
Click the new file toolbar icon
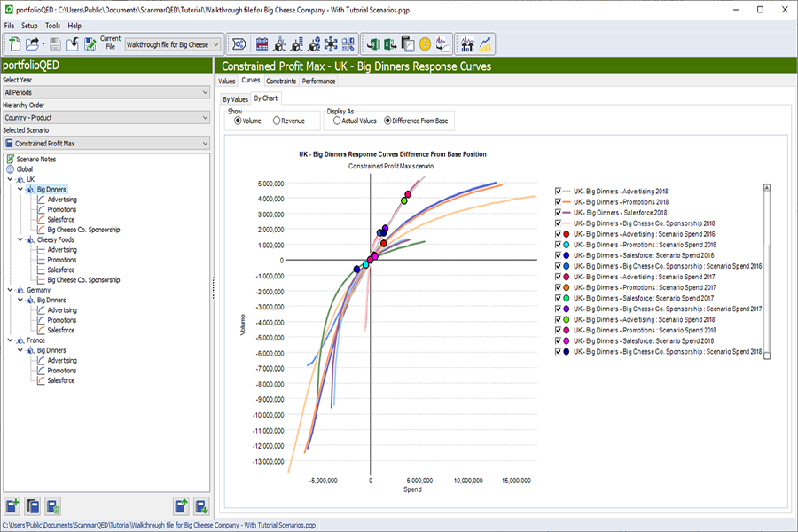click(13, 43)
